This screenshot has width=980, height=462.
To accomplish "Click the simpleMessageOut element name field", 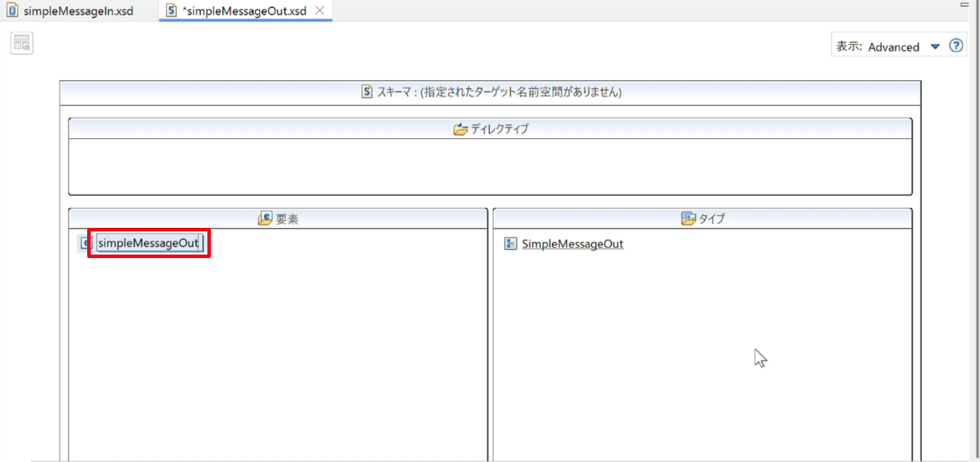I will point(150,243).
